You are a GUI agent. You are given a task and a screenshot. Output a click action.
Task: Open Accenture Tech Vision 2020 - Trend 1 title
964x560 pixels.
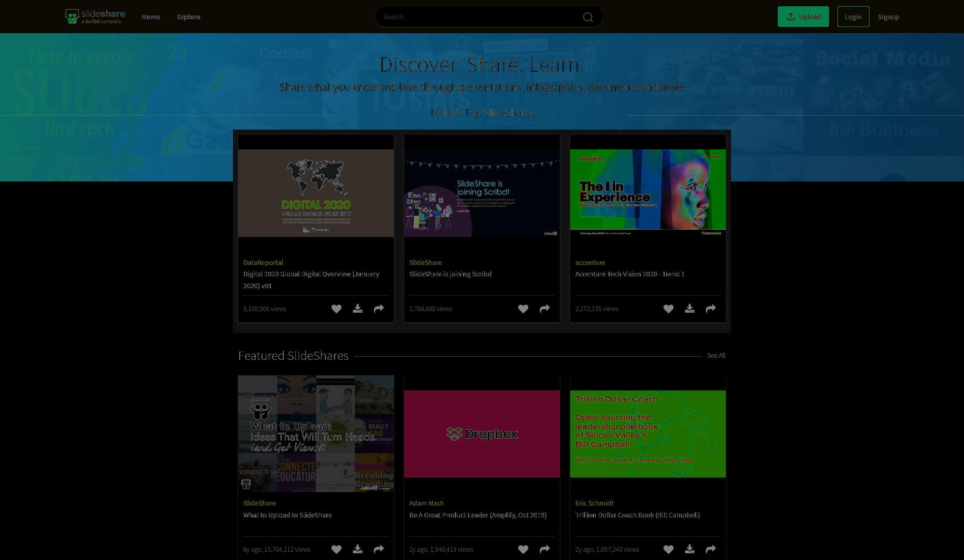click(x=630, y=274)
